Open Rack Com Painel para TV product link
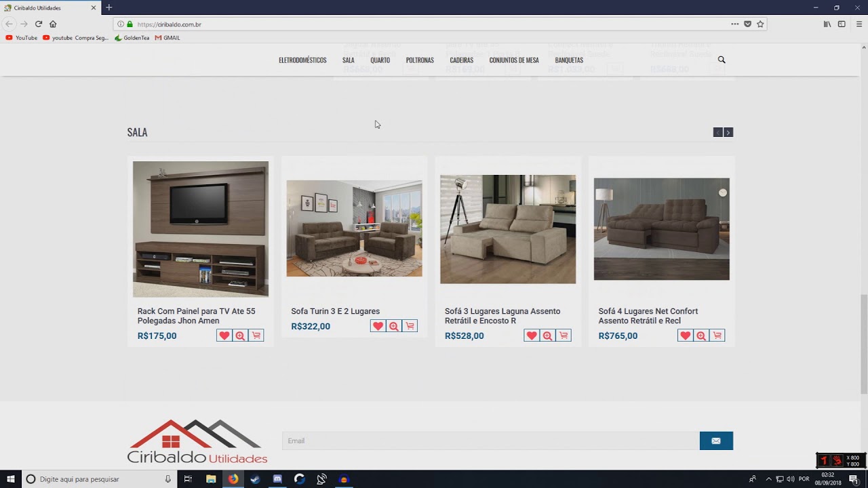Viewport: 868px width, 488px height. [x=197, y=316]
